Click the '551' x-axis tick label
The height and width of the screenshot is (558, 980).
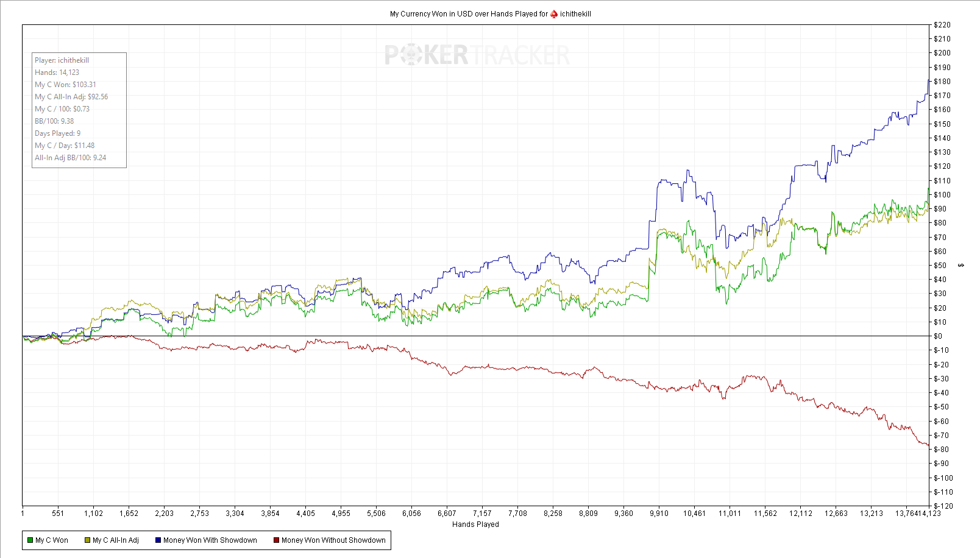pos(58,514)
